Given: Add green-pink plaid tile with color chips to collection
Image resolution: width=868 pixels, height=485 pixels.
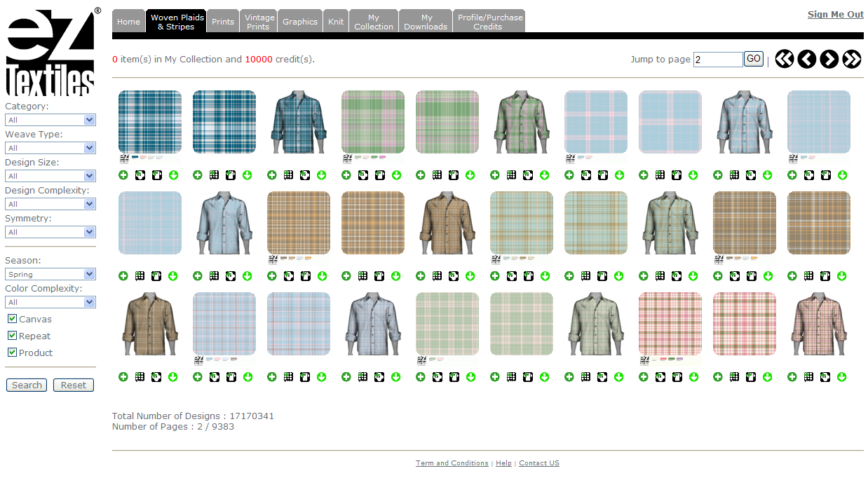Looking at the screenshot, I should (x=346, y=175).
